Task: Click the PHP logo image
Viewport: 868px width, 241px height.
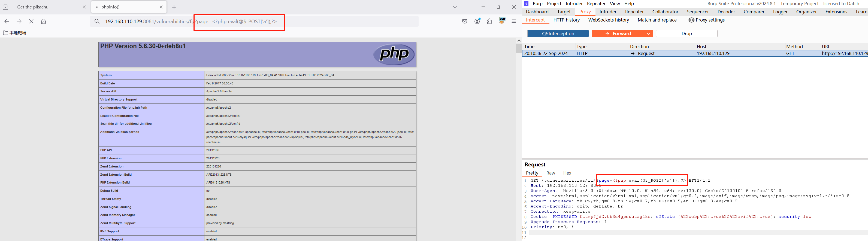Action: (x=394, y=54)
